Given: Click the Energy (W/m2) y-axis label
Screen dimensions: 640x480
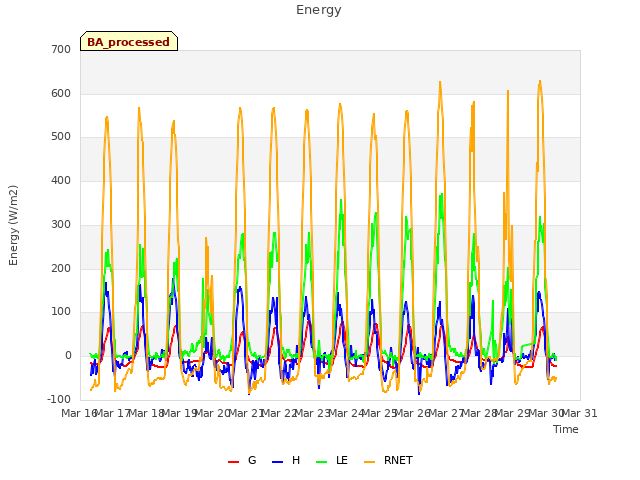Looking at the screenshot, I should [x=13, y=225].
